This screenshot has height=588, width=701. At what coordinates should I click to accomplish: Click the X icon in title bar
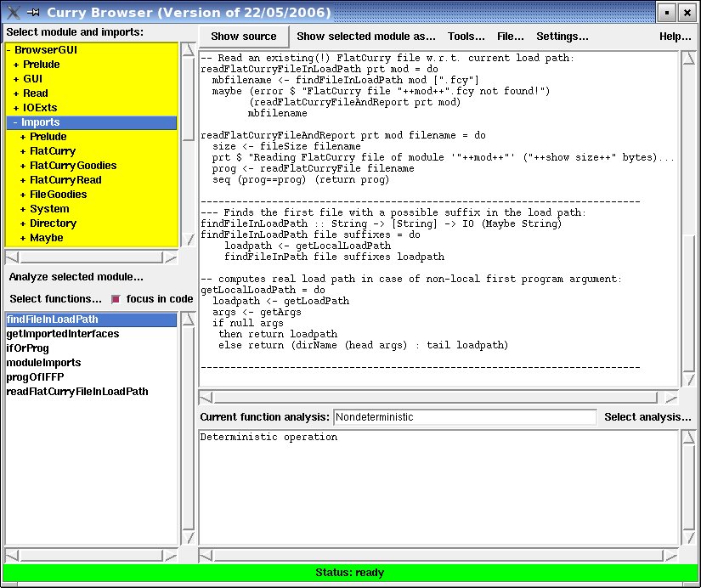[10, 12]
